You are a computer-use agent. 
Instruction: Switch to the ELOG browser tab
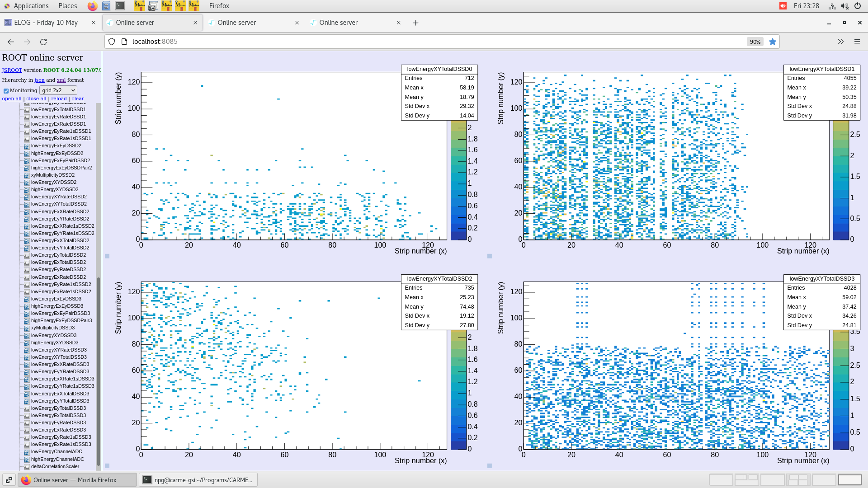tap(45, 22)
